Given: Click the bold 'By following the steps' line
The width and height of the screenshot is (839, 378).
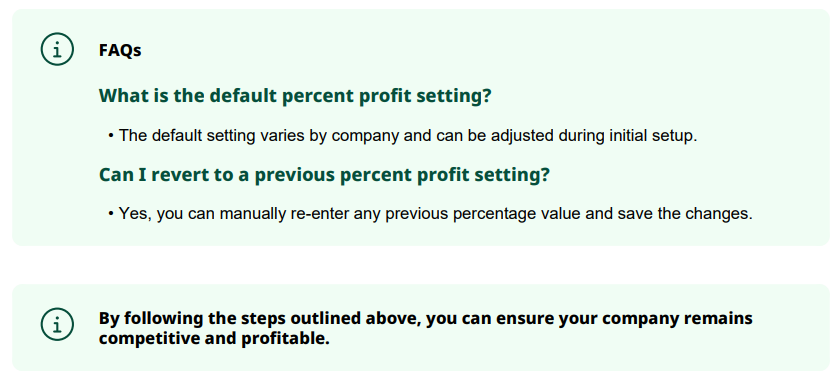Looking at the screenshot, I should pyautogui.click(x=425, y=318).
